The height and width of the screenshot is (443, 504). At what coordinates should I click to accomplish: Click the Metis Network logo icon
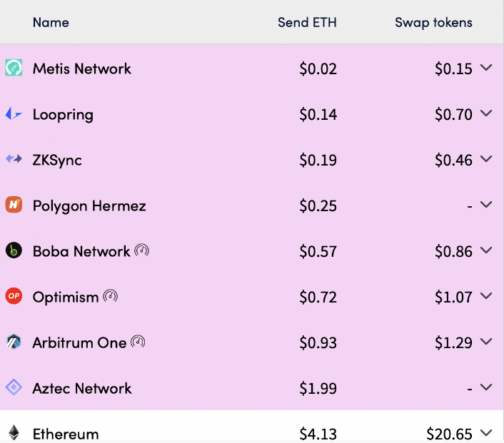click(14, 68)
